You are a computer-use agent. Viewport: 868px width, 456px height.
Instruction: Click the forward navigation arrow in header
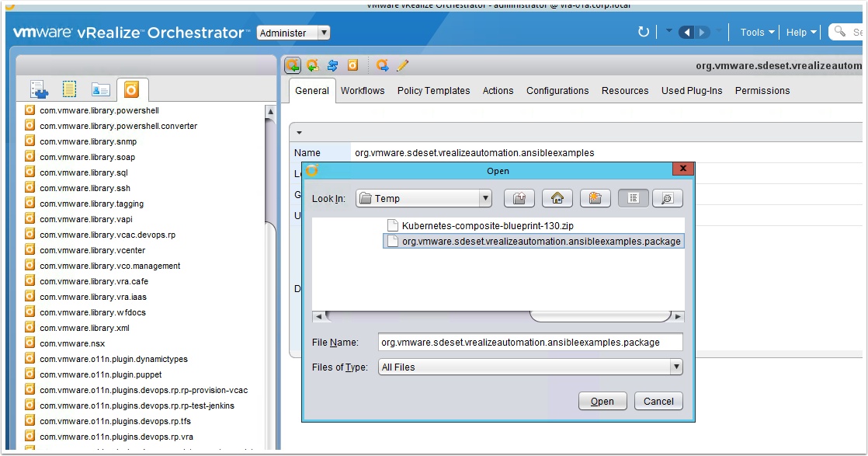pos(702,32)
